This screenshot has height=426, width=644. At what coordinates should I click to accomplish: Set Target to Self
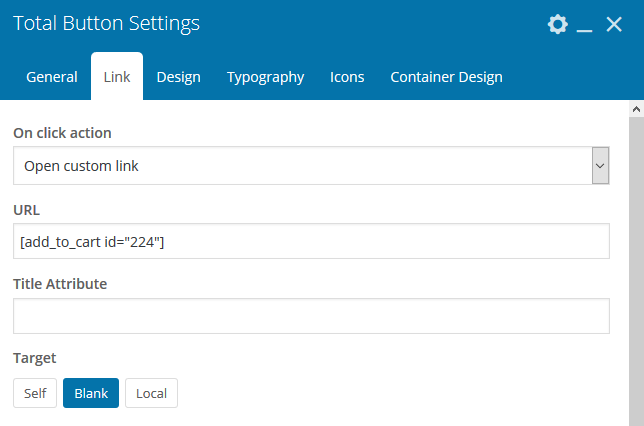click(x=35, y=393)
